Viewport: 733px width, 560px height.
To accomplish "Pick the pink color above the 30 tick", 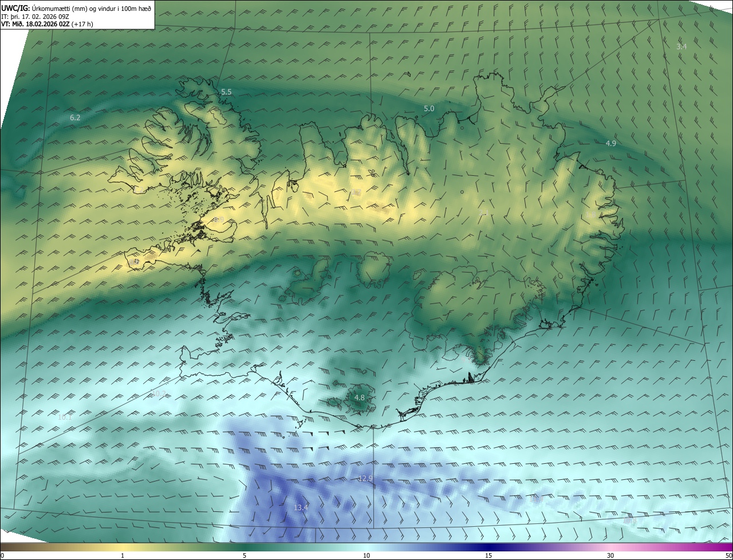I will 610,547.
